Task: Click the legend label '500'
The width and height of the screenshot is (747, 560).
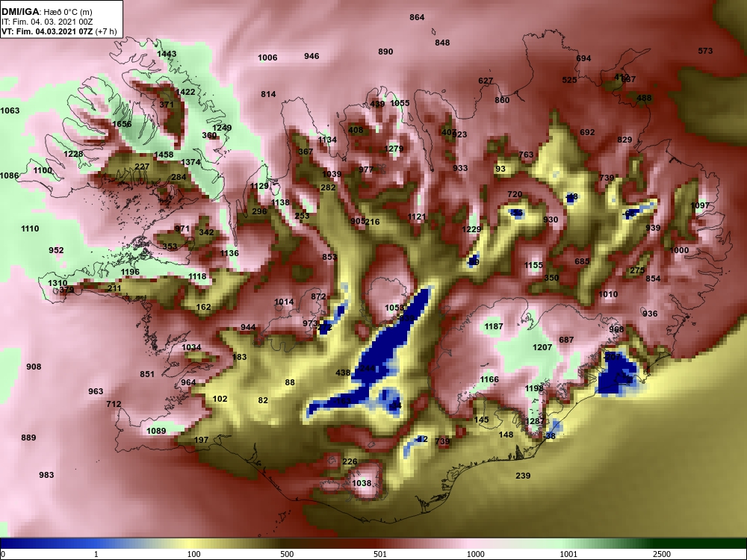Action: (287, 554)
